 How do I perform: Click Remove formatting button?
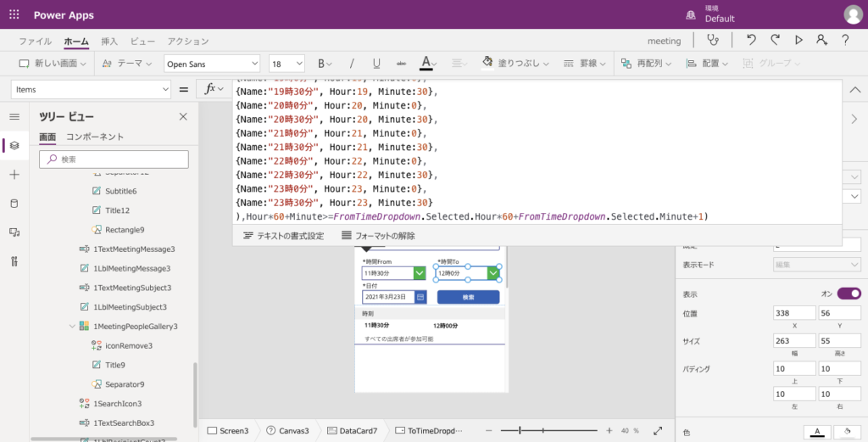pyautogui.click(x=378, y=235)
